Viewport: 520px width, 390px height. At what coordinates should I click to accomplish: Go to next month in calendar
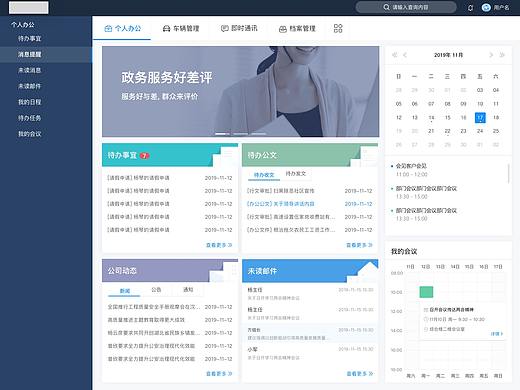pos(491,55)
